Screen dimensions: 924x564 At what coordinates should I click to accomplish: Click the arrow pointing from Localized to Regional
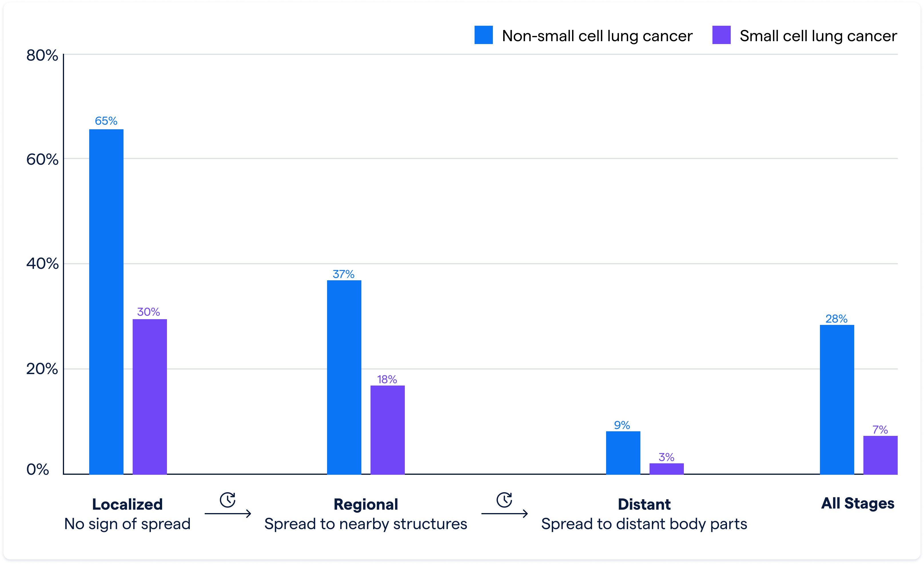click(228, 513)
